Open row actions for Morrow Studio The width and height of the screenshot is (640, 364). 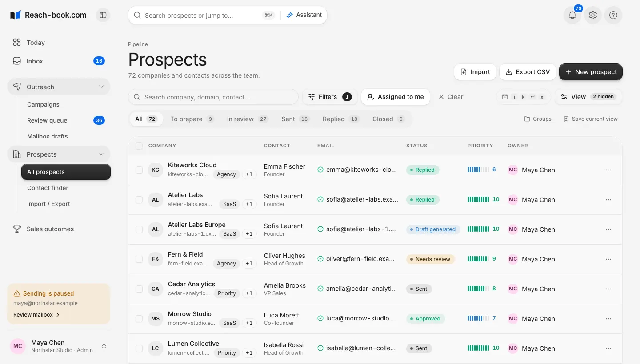coord(608,319)
